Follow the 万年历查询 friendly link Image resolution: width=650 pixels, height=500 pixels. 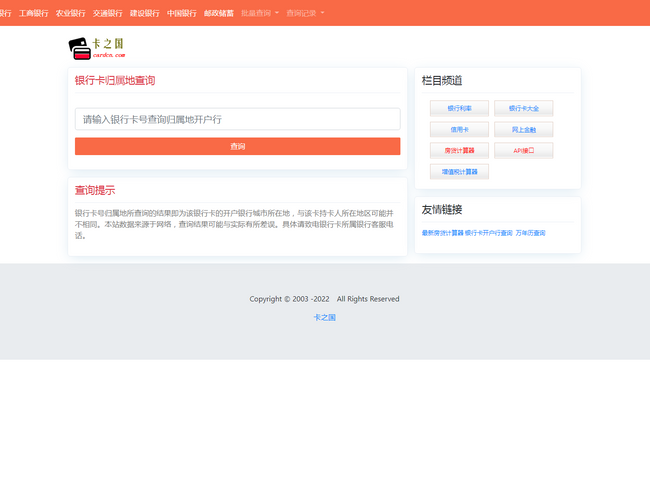click(530, 233)
